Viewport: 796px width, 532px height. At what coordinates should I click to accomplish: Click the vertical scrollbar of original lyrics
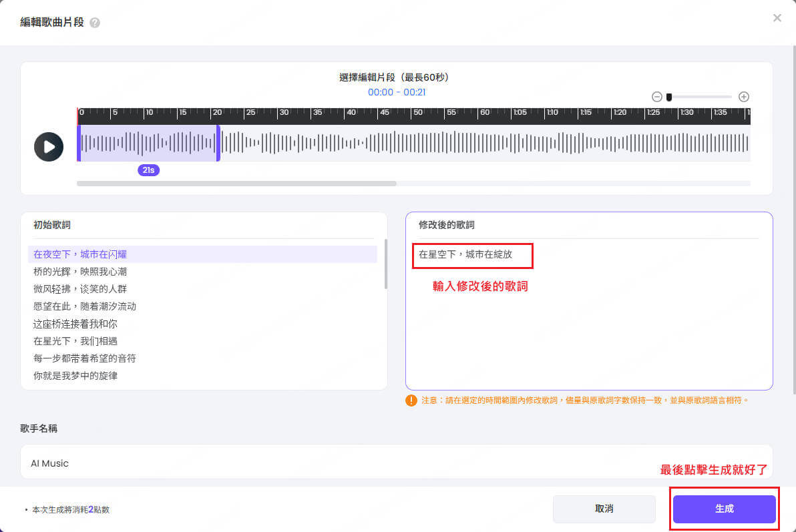point(385,264)
